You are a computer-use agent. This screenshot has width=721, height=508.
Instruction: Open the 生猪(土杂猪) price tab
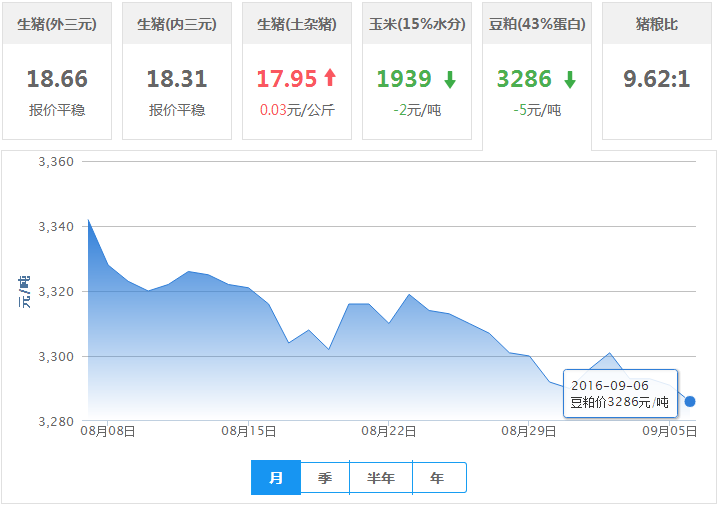pyautogui.click(x=297, y=71)
